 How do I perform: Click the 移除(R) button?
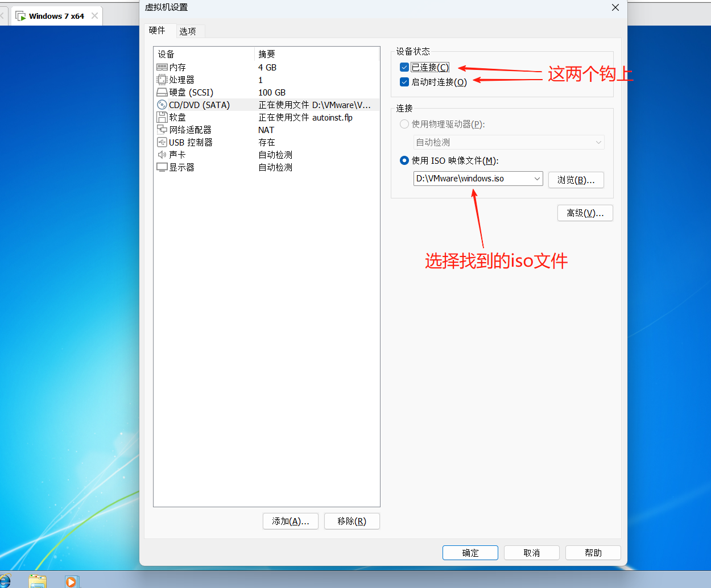[352, 521]
